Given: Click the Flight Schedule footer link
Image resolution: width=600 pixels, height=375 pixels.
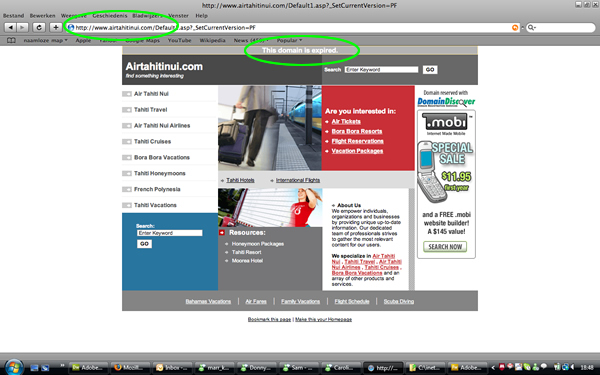Looking at the screenshot, I should pyautogui.click(x=352, y=302).
